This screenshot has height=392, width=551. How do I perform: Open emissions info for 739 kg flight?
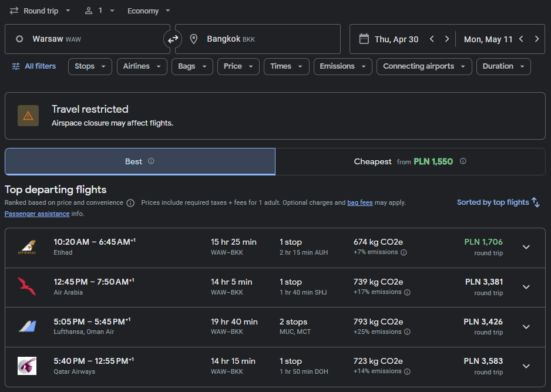407,292
